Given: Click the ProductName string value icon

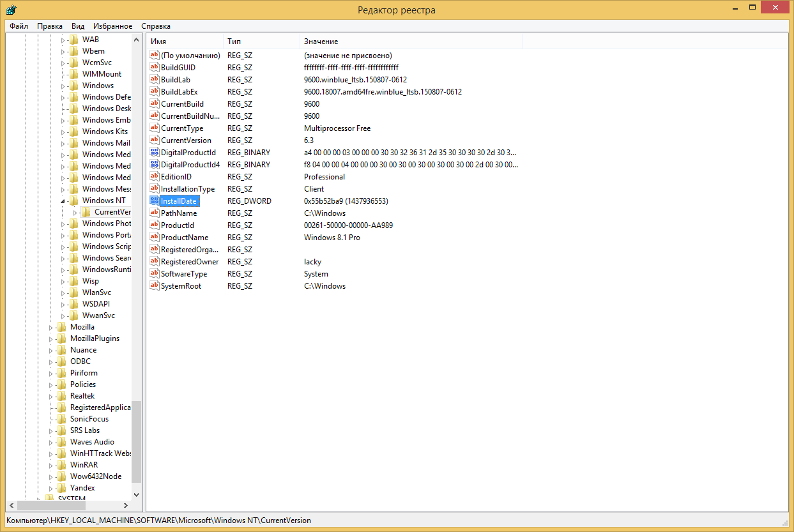Looking at the screenshot, I should click(x=154, y=237).
